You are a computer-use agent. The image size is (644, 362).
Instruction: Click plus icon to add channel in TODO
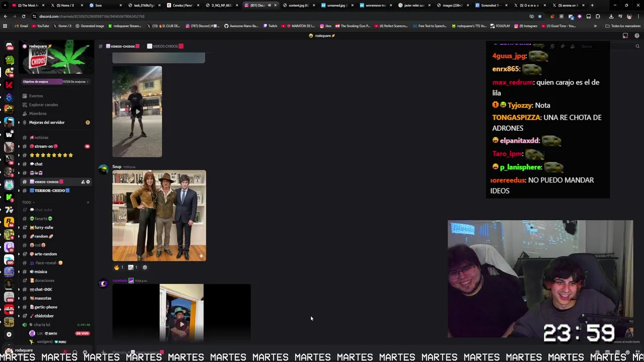point(88,202)
